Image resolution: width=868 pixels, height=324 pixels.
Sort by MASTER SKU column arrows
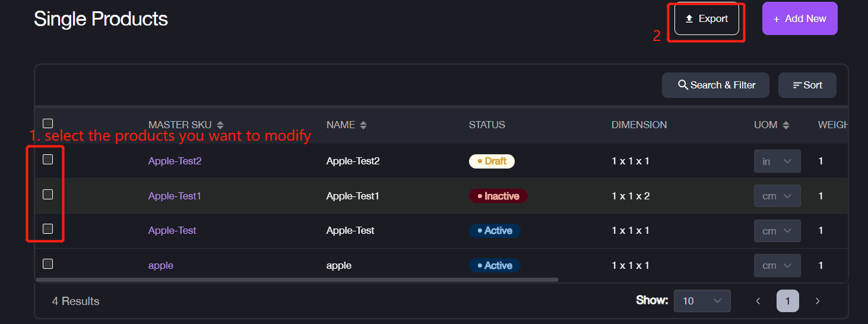tap(220, 125)
